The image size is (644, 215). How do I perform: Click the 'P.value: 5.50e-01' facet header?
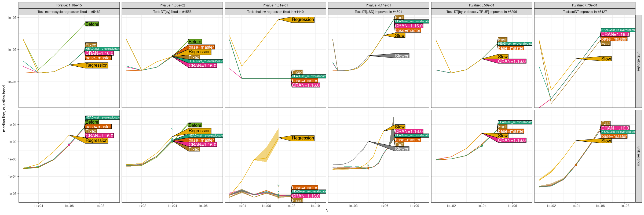tap(482, 5)
